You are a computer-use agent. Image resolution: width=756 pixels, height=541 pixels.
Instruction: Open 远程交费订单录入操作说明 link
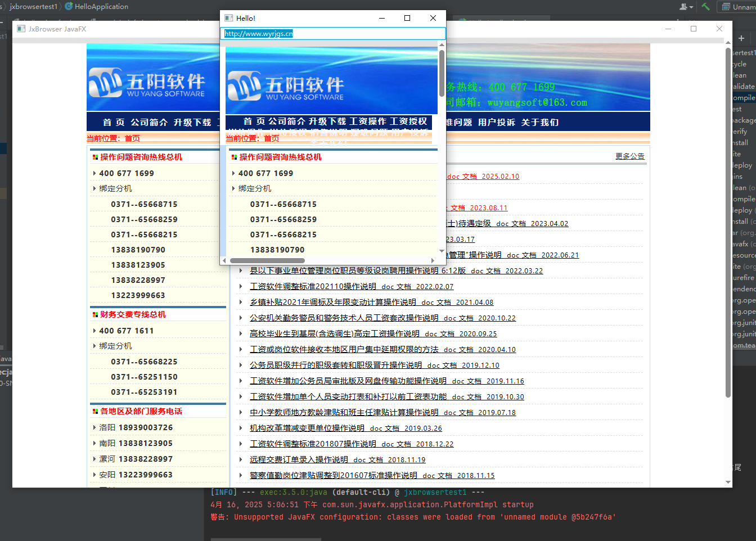coord(337,459)
